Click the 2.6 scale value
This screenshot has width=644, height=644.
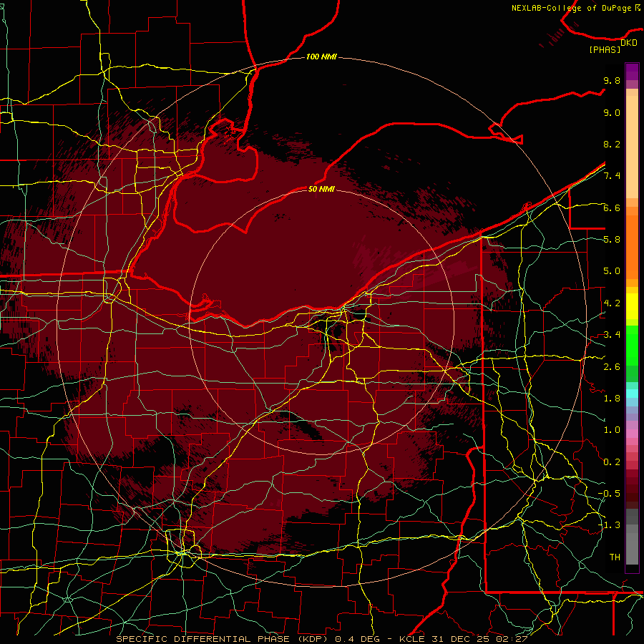(612, 367)
